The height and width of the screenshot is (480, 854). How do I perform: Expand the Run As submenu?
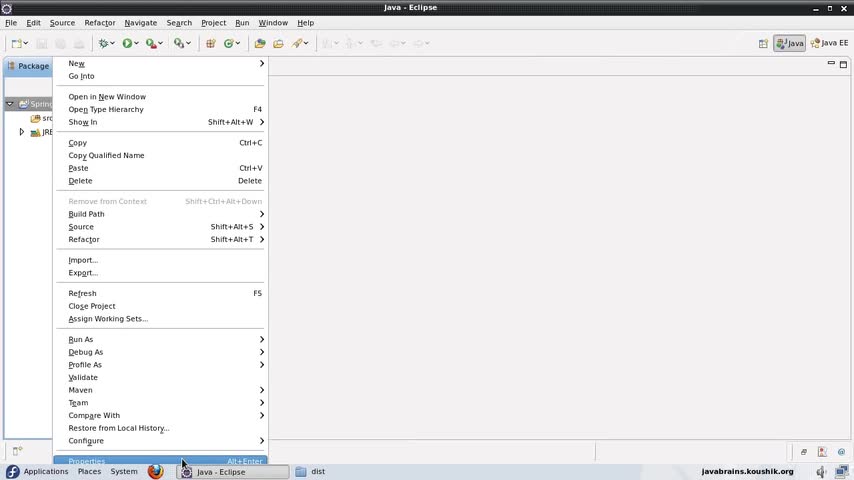point(160,339)
